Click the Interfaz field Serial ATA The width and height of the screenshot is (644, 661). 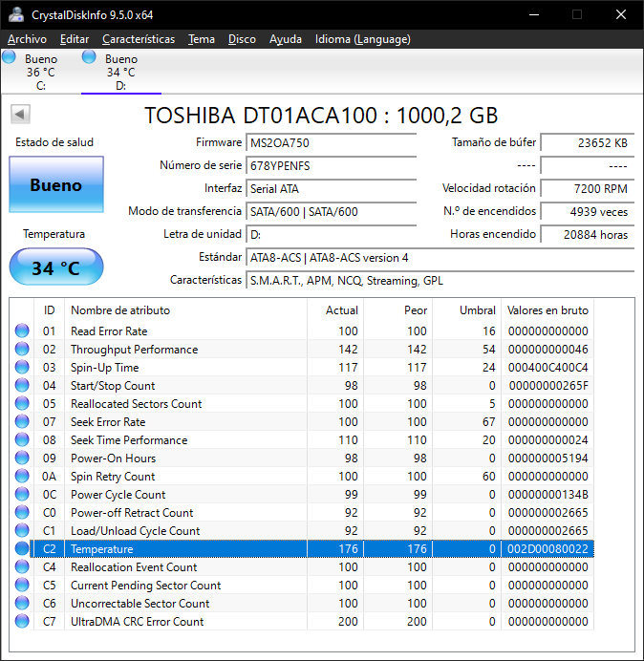pyautogui.click(x=331, y=188)
